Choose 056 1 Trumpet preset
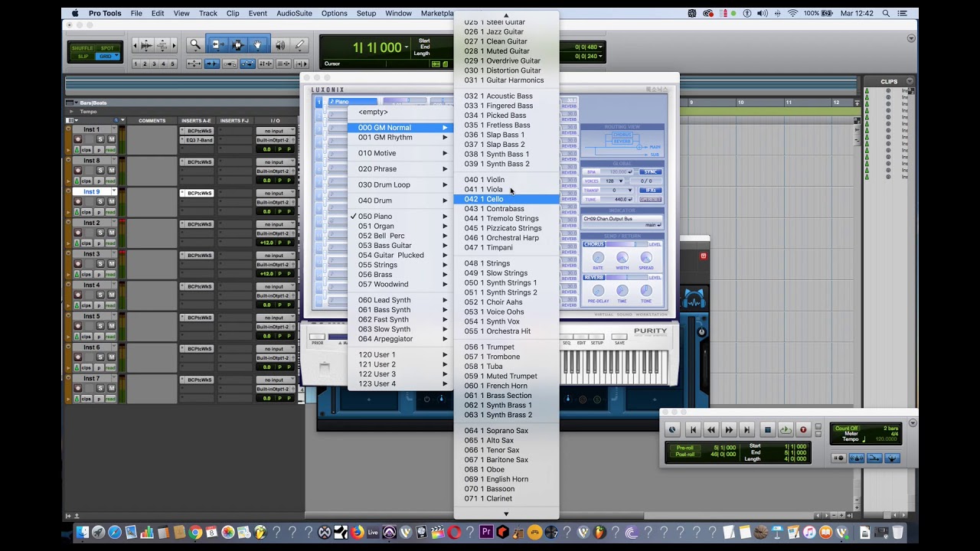 pyautogui.click(x=506, y=347)
